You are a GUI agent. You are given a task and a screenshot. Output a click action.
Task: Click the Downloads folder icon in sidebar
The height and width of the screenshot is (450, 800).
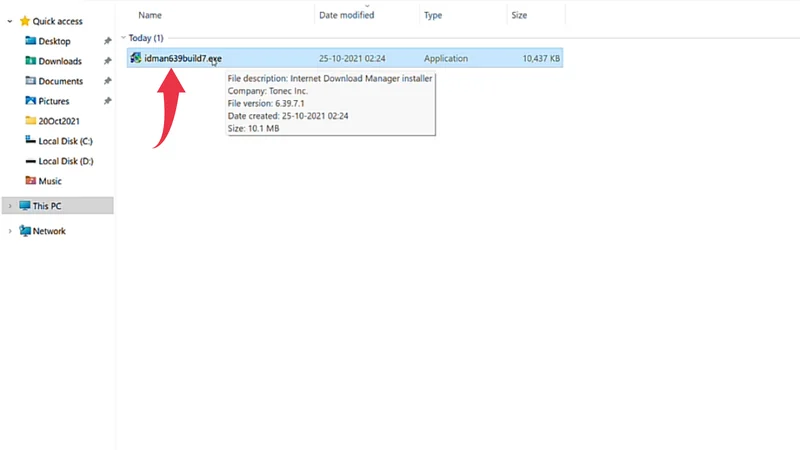tap(30, 61)
